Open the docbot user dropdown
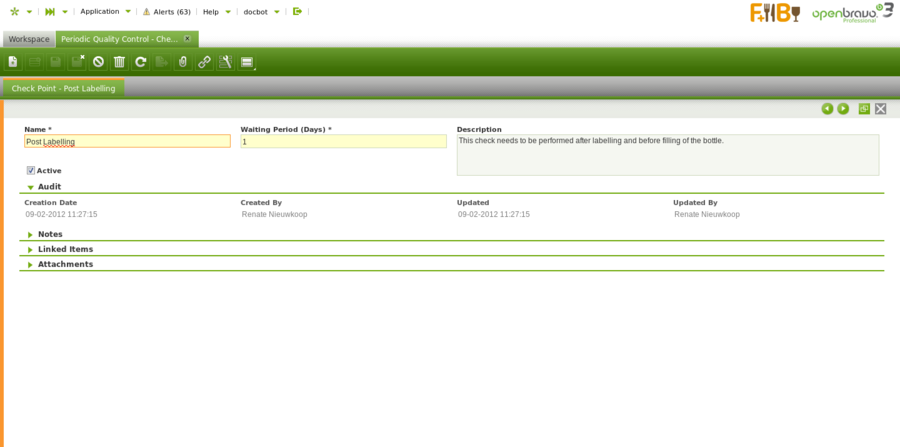 click(261, 11)
